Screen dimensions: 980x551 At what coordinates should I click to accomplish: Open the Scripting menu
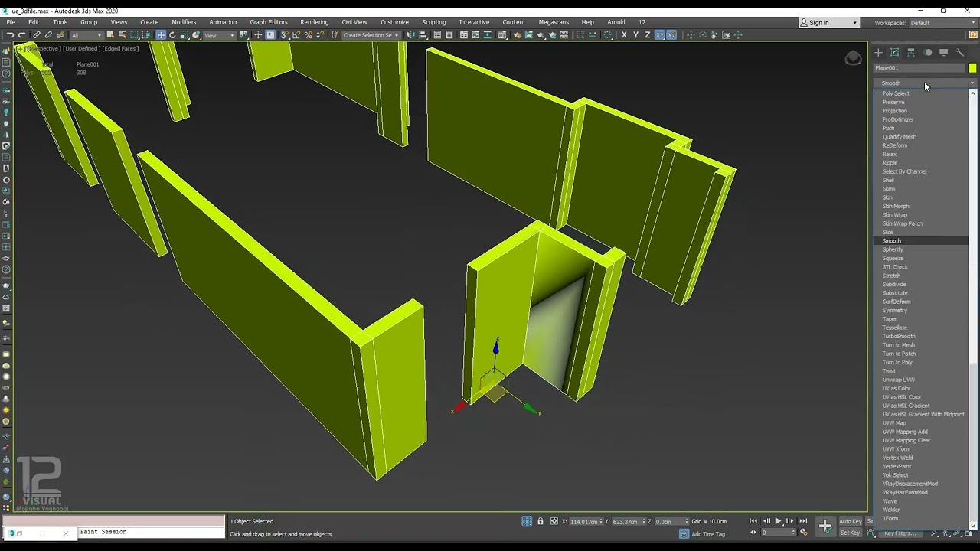[x=433, y=22]
